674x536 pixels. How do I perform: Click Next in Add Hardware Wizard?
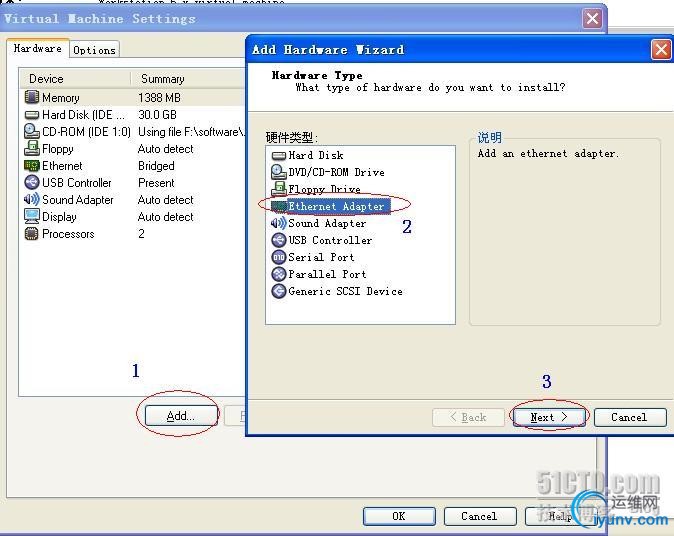click(549, 417)
